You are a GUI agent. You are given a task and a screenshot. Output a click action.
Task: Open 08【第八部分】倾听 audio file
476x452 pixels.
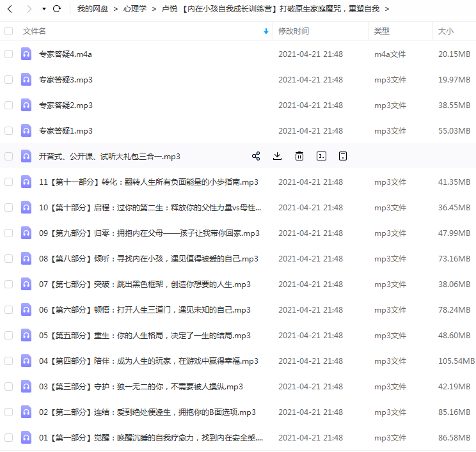148,259
